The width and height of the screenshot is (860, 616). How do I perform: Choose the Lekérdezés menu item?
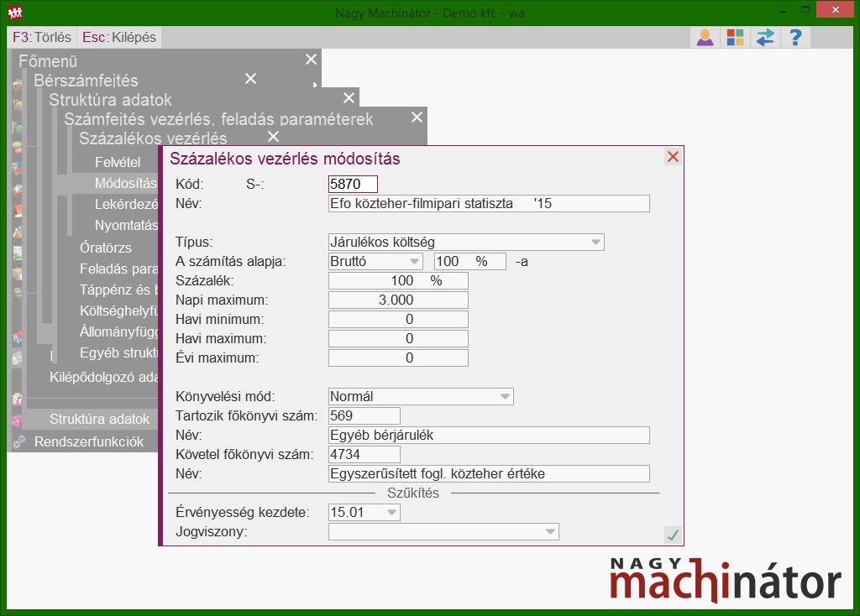pos(126,204)
